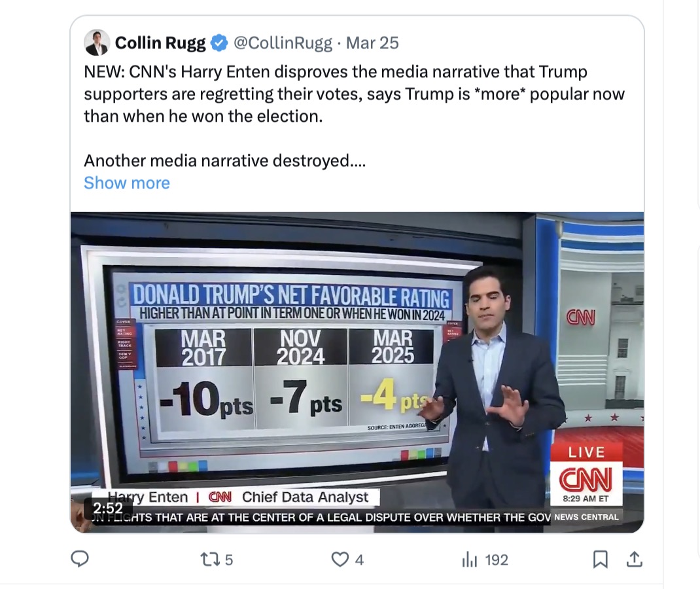Click the share upload icon

(x=633, y=559)
